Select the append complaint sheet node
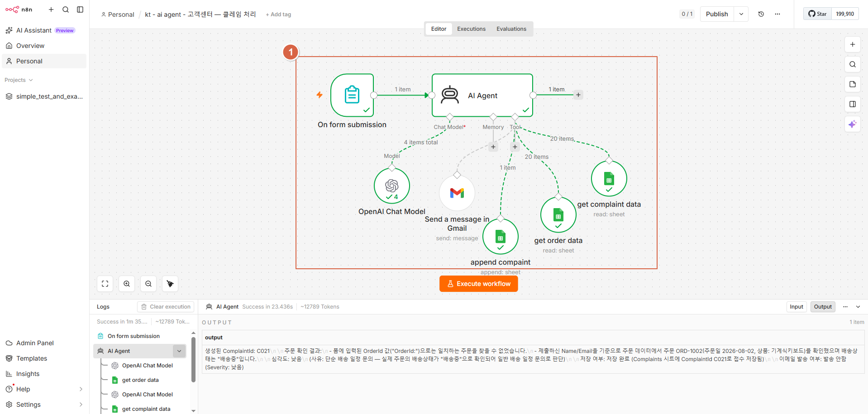Image resolution: width=868 pixels, height=414 pixels. tap(501, 237)
